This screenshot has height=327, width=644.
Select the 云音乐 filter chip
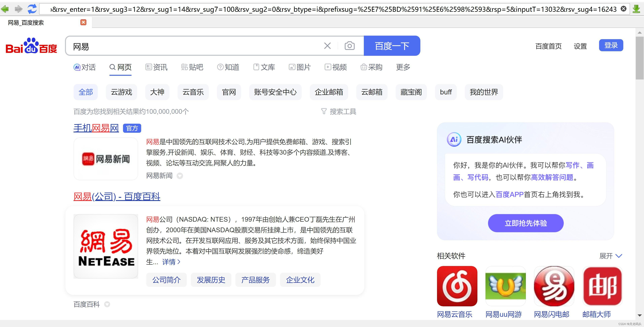193,92
